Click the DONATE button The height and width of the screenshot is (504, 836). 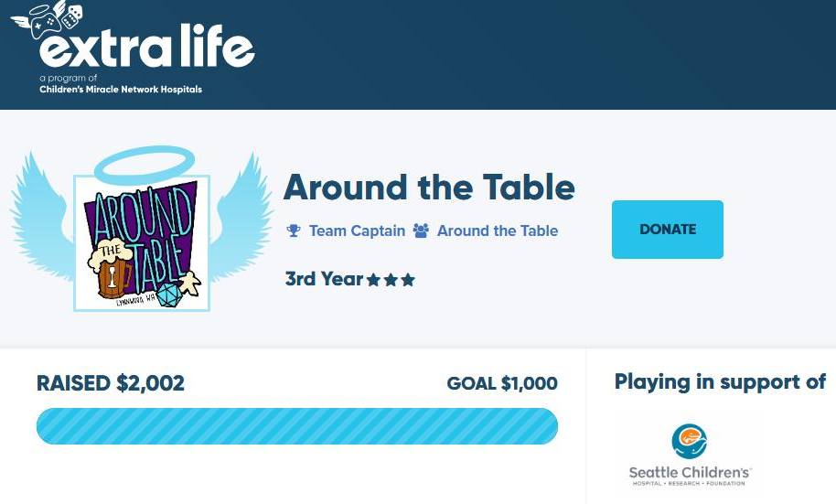pos(668,230)
